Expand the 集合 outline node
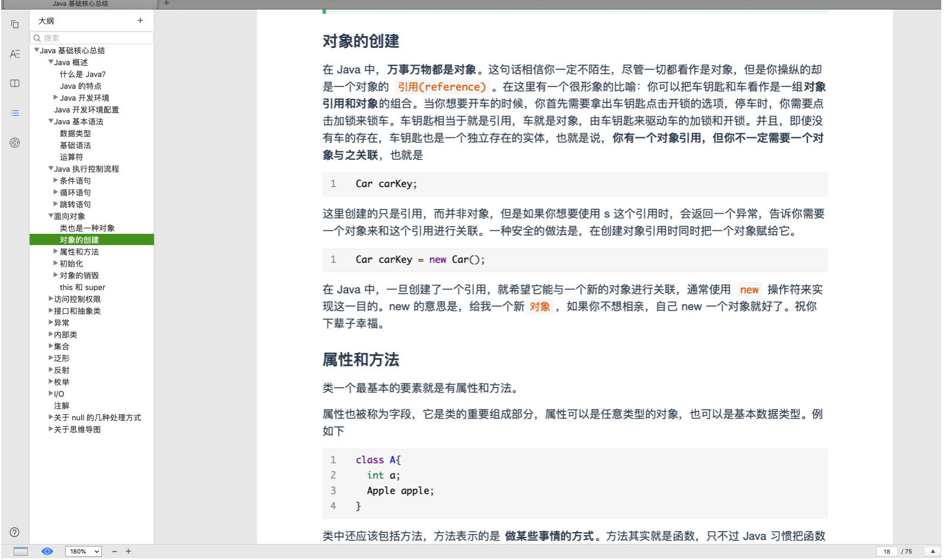 click(x=51, y=346)
